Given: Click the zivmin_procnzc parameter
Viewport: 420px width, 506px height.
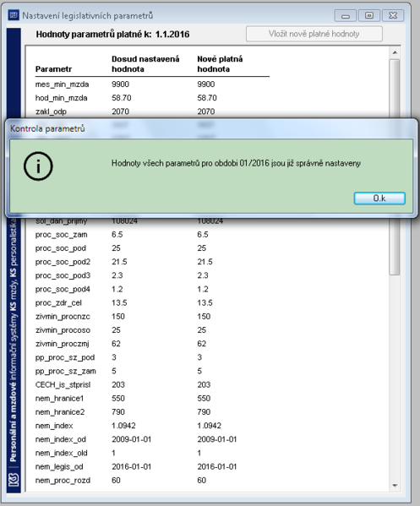Looking at the screenshot, I should (63, 317).
